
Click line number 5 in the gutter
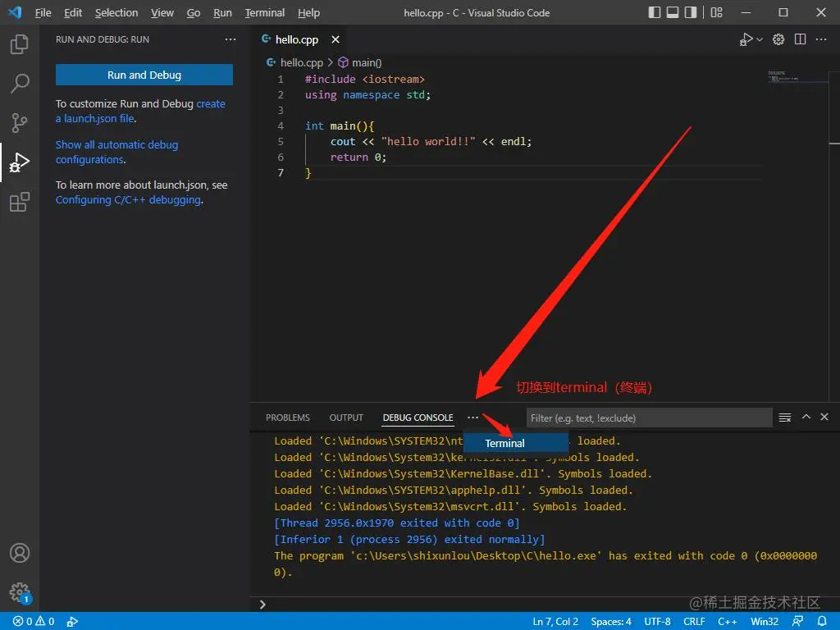pos(281,141)
